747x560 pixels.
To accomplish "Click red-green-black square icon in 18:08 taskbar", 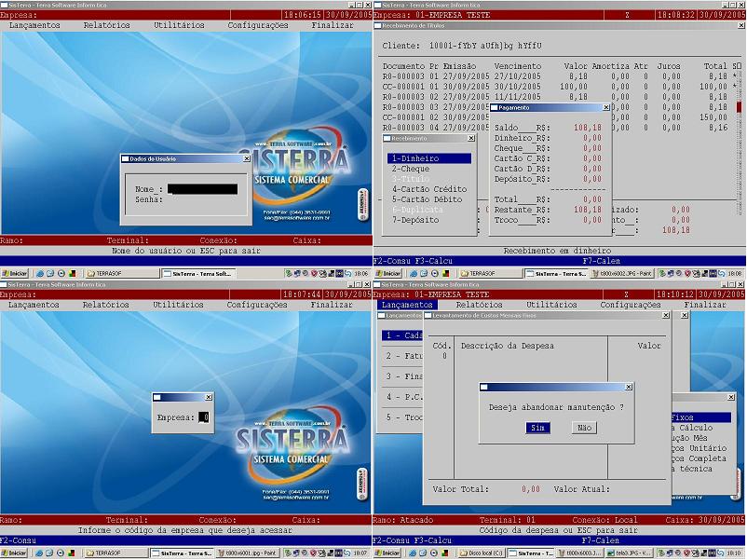I will (x=445, y=274).
